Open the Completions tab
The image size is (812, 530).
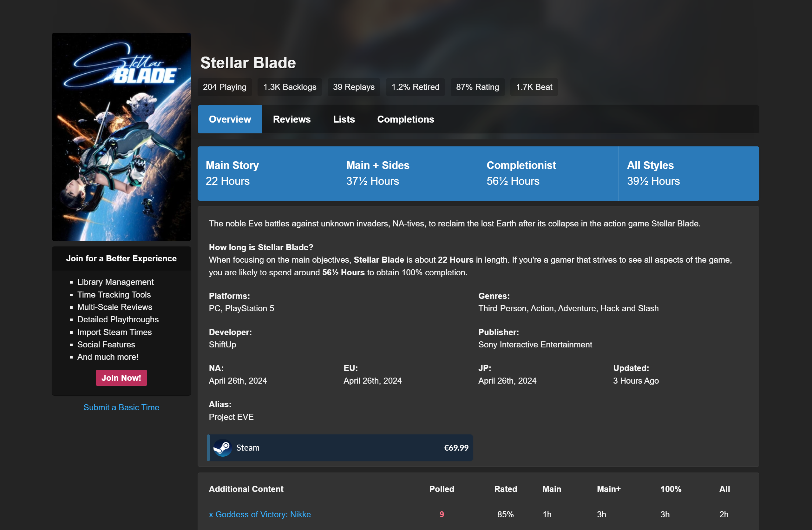pos(405,119)
